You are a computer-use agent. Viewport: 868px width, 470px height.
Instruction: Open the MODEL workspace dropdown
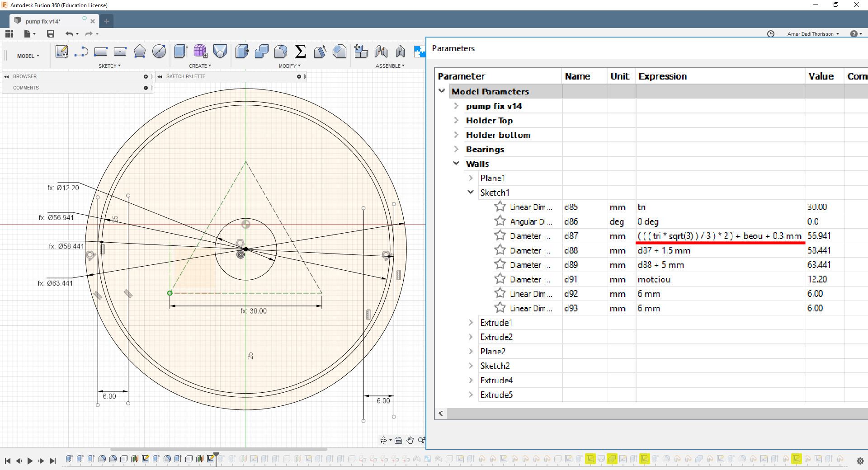pos(28,56)
